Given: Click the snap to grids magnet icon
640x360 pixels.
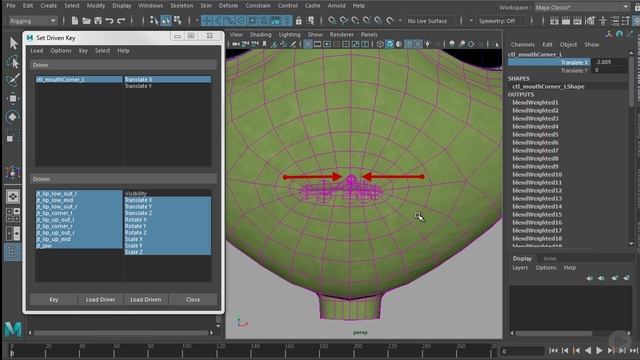Looking at the screenshot, I should tap(332, 20).
